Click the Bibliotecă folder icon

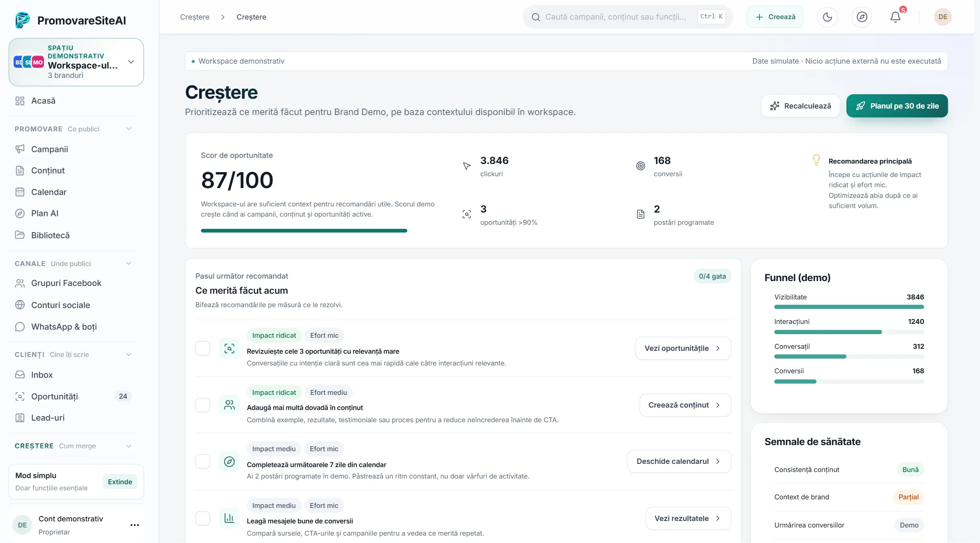[x=20, y=235]
